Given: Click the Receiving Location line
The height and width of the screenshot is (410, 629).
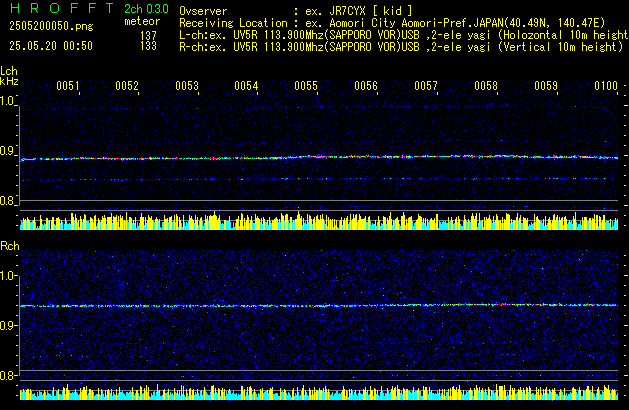Looking at the screenshot, I should pos(392,23).
